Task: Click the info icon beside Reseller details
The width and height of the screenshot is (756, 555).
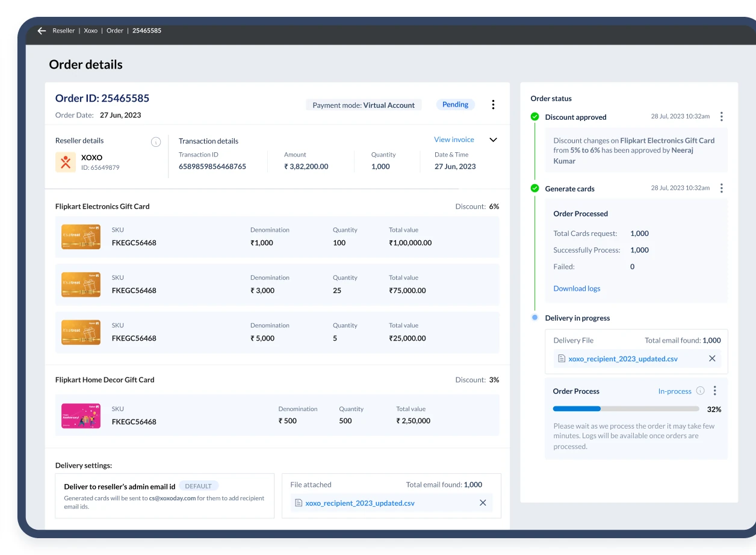Action: tap(156, 142)
